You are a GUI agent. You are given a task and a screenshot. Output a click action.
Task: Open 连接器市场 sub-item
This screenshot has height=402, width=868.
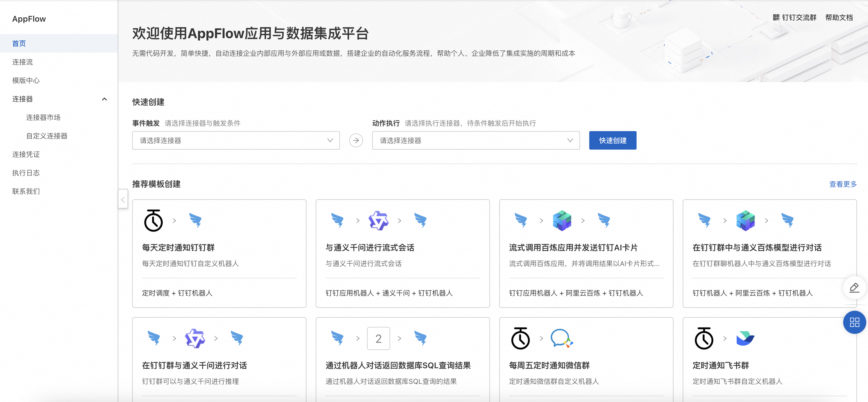[43, 117]
